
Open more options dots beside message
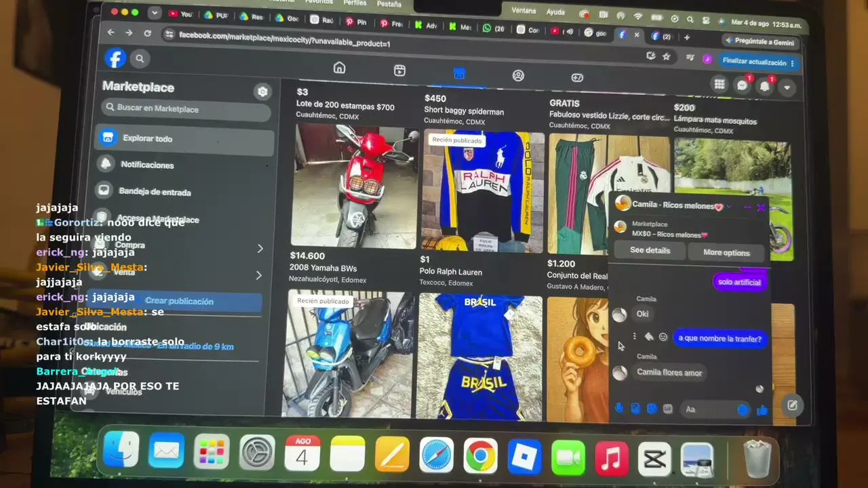click(x=635, y=336)
